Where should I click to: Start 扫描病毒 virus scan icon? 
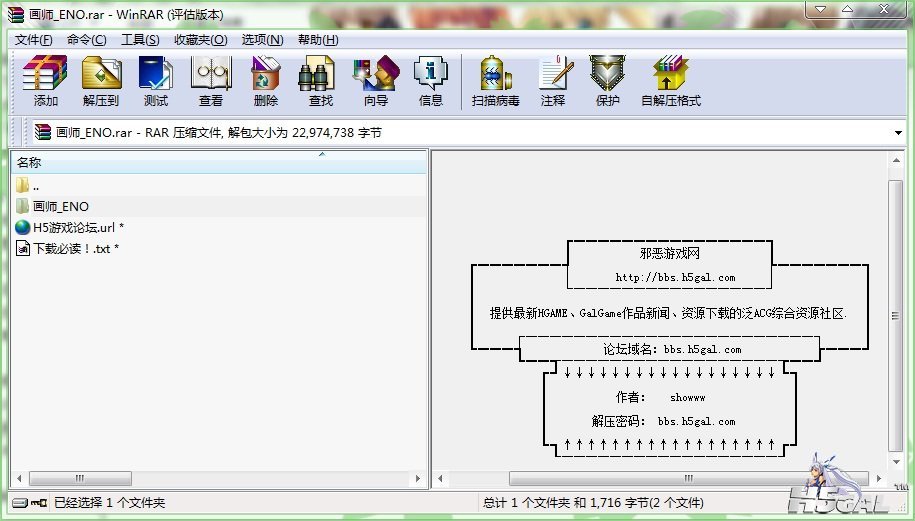(x=495, y=81)
